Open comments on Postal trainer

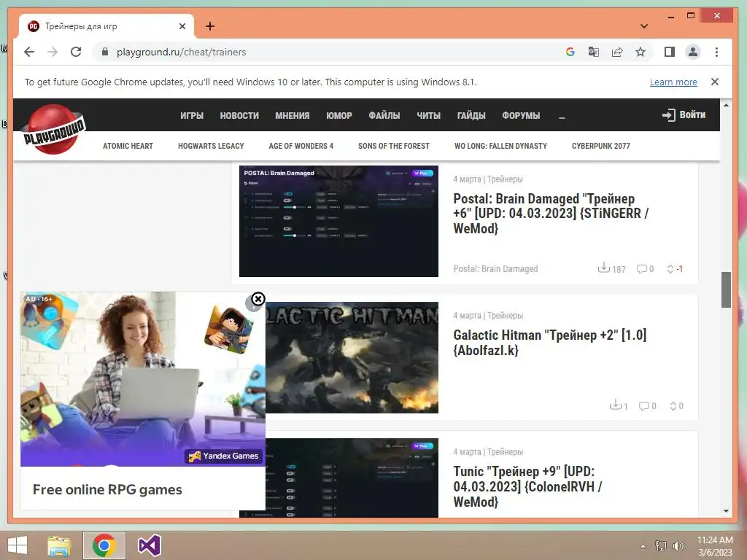645,269
